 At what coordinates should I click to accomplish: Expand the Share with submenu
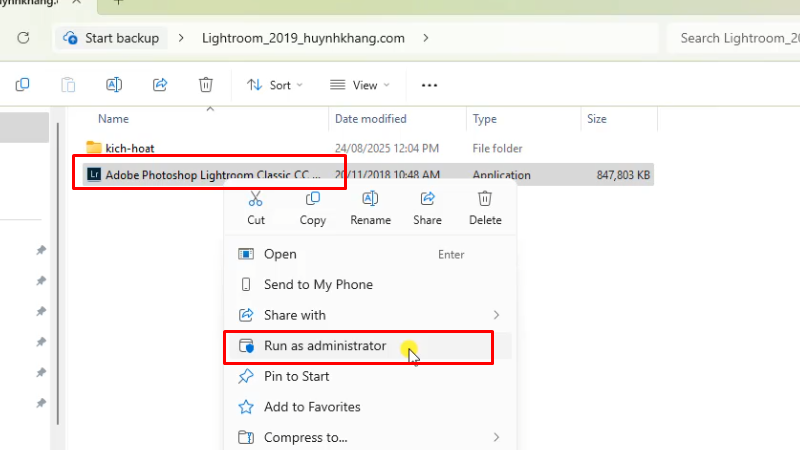(x=370, y=315)
